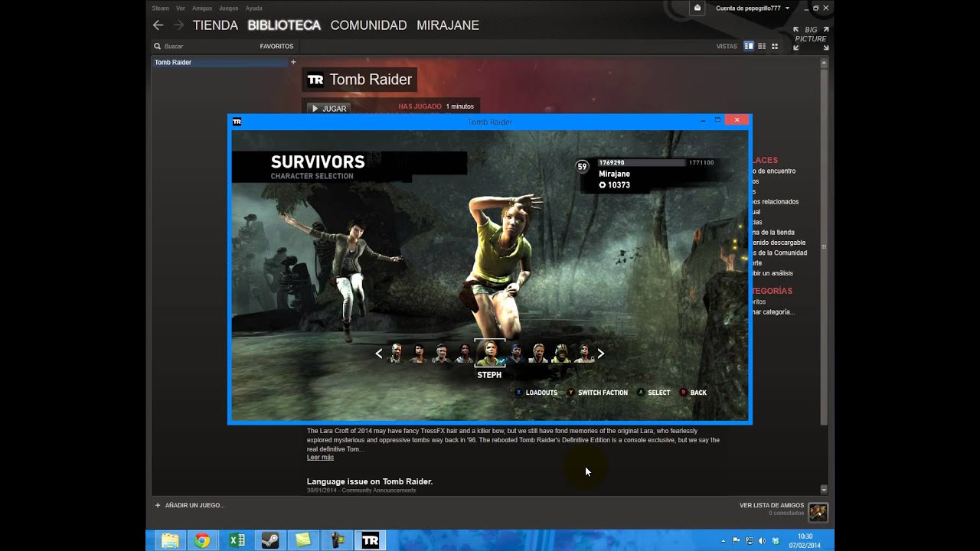Open the Ayuda menu
Image resolution: width=980 pixels, height=551 pixels.
click(x=253, y=8)
